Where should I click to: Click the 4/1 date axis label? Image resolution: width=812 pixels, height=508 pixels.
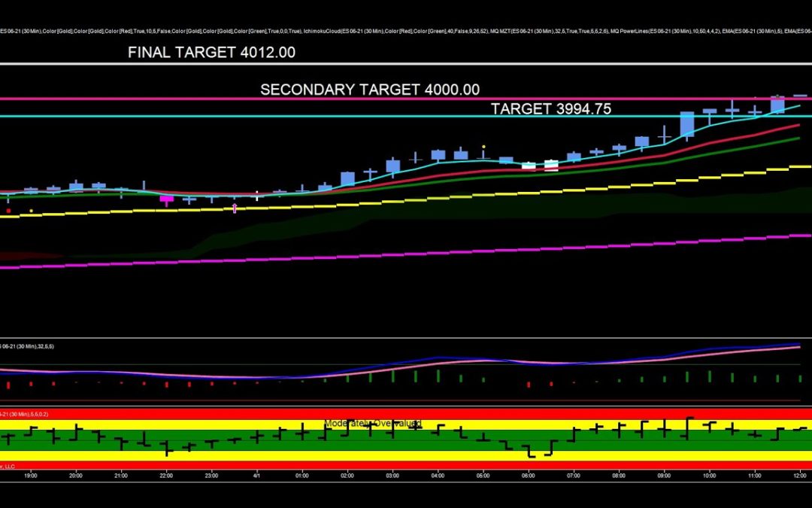point(257,476)
